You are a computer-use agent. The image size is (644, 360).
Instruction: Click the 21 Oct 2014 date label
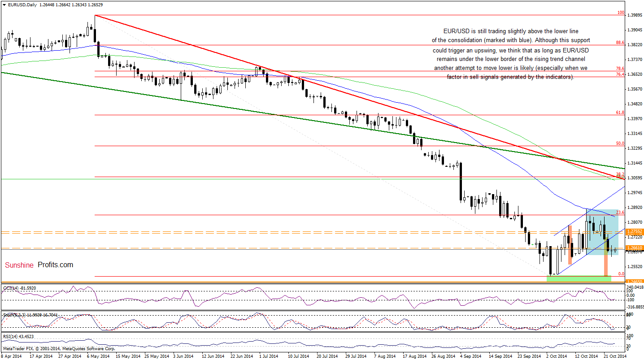[x=614, y=356]
